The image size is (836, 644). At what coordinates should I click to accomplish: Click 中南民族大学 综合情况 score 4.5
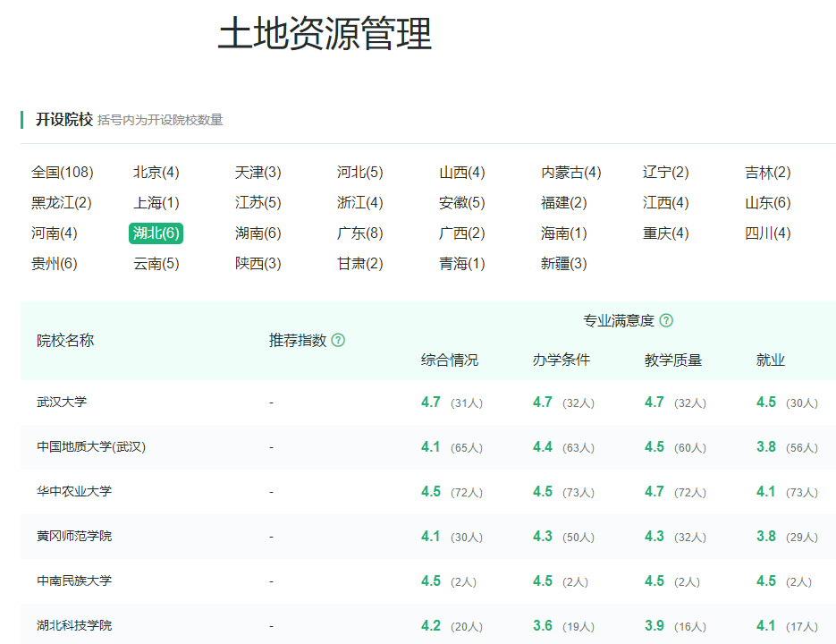(x=431, y=580)
